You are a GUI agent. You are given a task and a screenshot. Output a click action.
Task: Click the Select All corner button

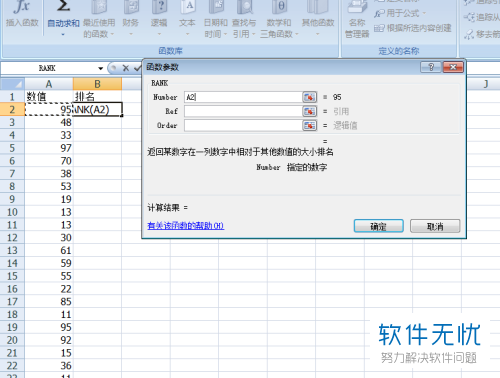click(12, 84)
